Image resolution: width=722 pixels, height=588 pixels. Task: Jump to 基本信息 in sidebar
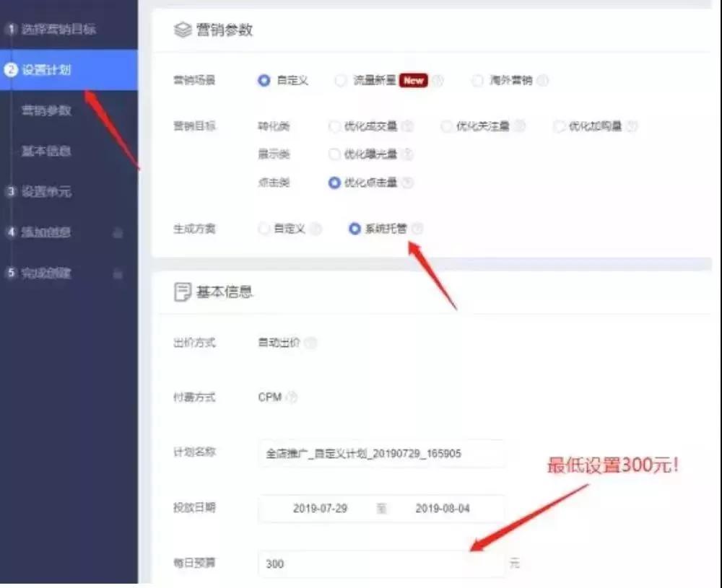[46, 152]
